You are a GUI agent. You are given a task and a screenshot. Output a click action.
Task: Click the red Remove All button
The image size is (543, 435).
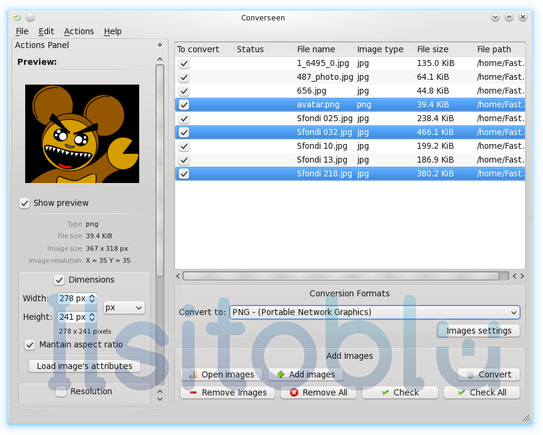(319, 392)
